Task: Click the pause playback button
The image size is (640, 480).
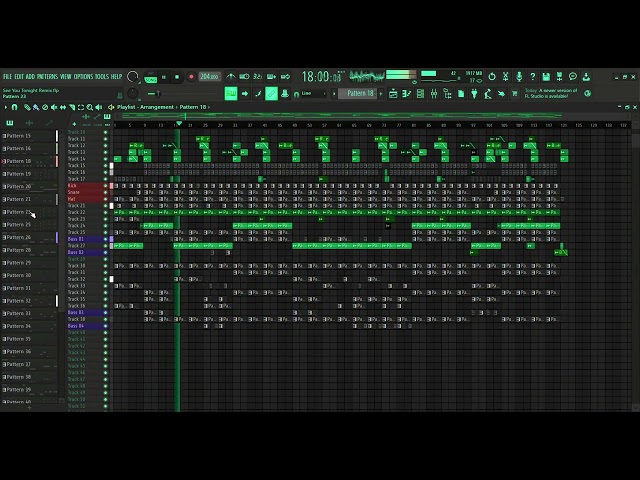Action: (164, 77)
